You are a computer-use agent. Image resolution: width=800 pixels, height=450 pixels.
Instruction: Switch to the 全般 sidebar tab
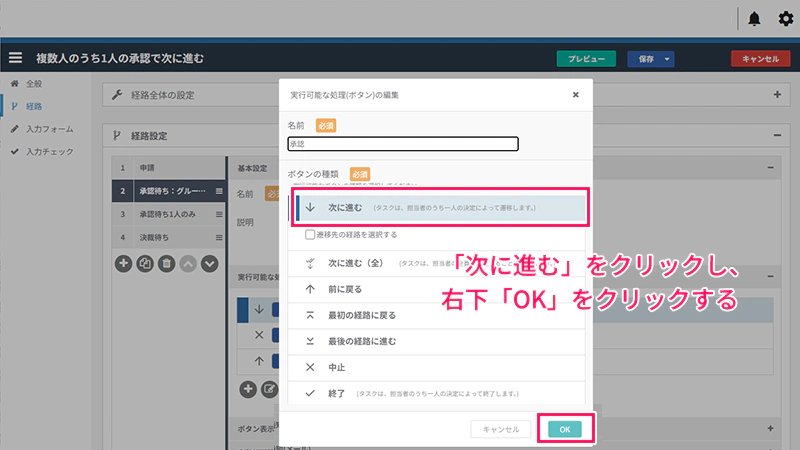(34, 84)
